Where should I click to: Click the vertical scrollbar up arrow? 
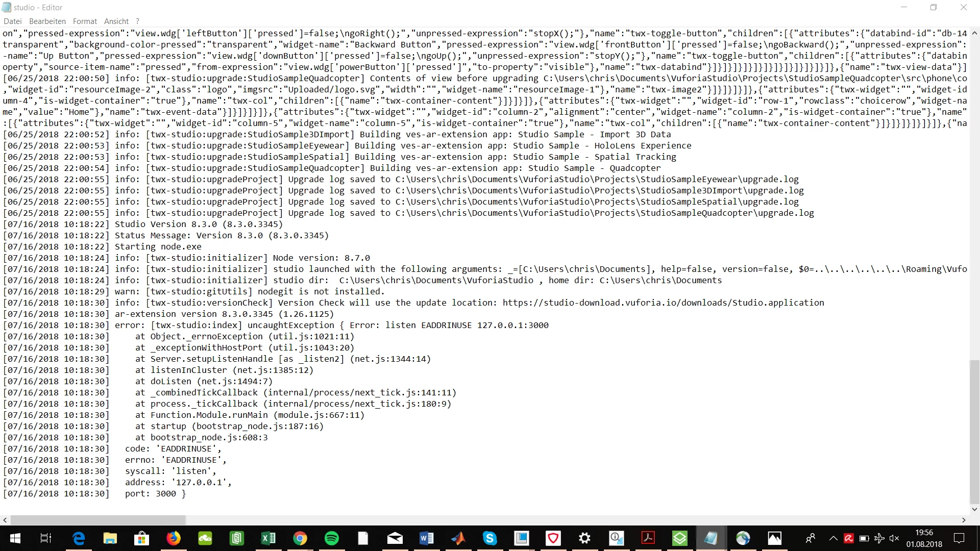click(x=974, y=33)
